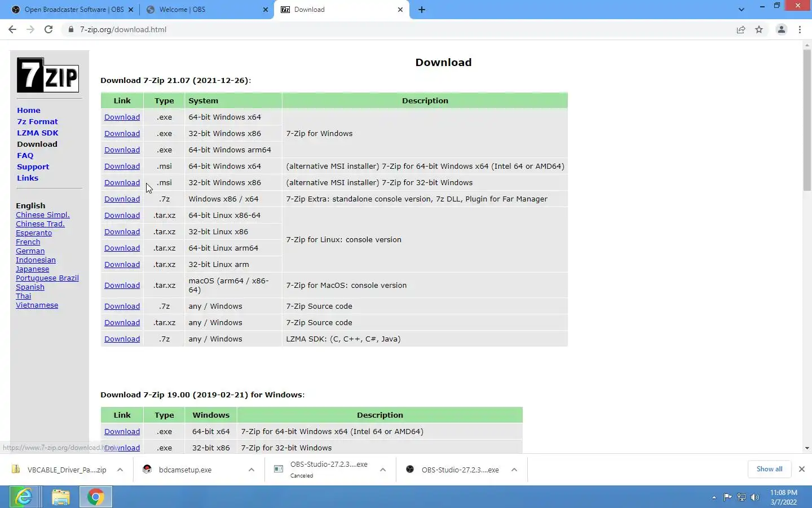Close the downloads shelf
The width and height of the screenshot is (812, 508).
point(801,469)
